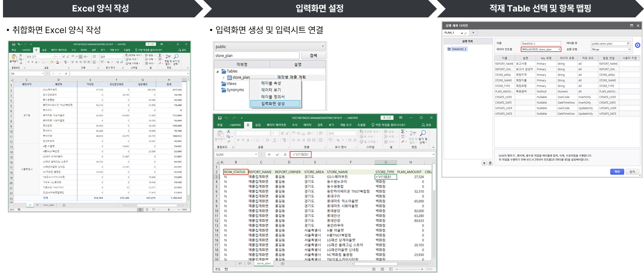The height and width of the screenshot is (273, 644).
Task: Click Sort & Filter in summary report Excel ribbon
Action: pos(168,60)
